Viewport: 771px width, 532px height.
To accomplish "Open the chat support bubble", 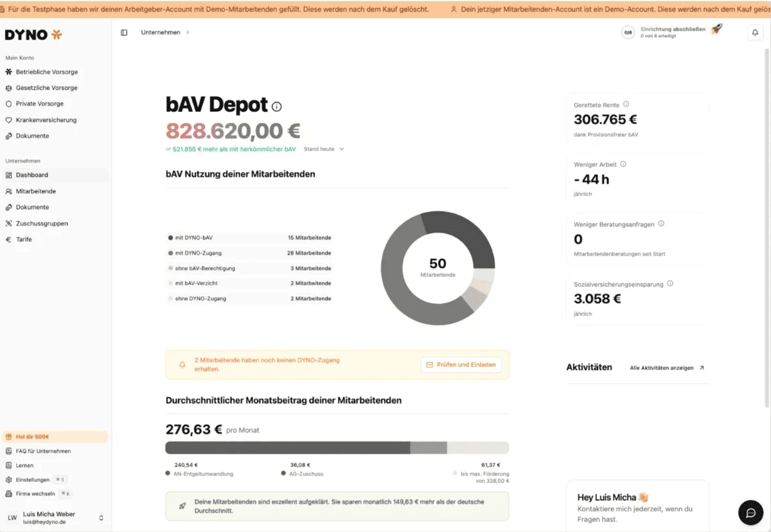I will pyautogui.click(x=750, y=512).
